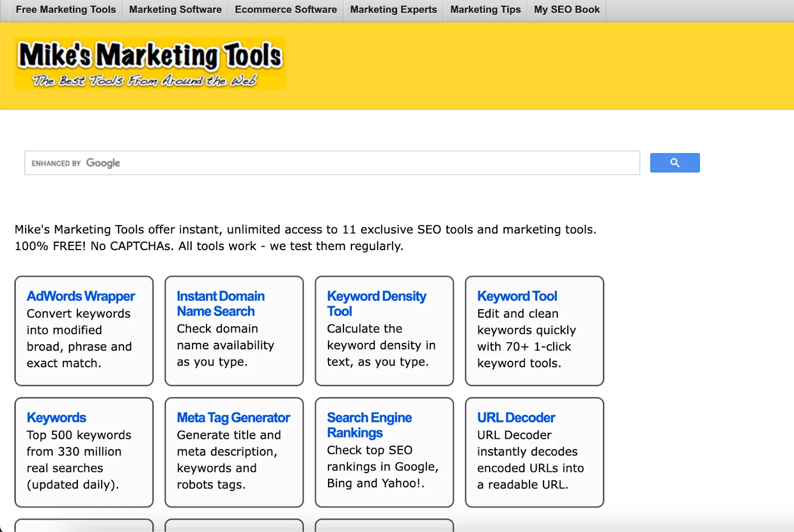794x532 pixels.
Task: Open the Meta Tag Generator link
Action: coord(233,418)
